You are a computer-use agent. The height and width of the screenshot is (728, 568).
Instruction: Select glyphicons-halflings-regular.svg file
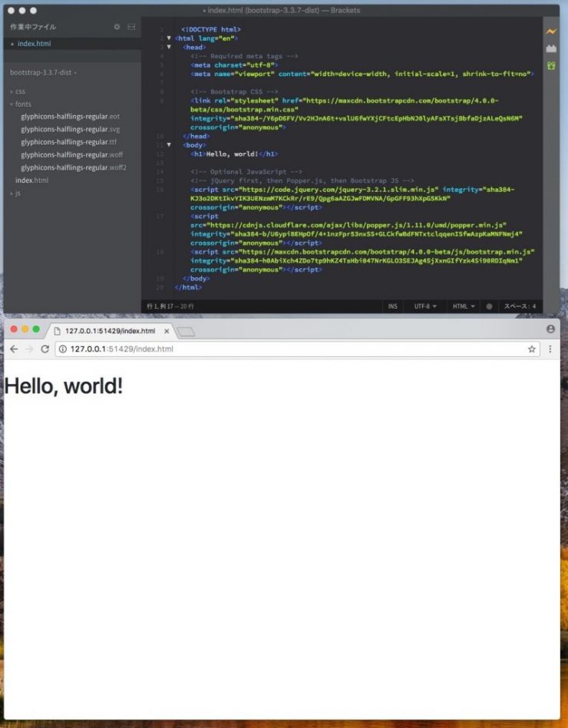pos(70,129)
